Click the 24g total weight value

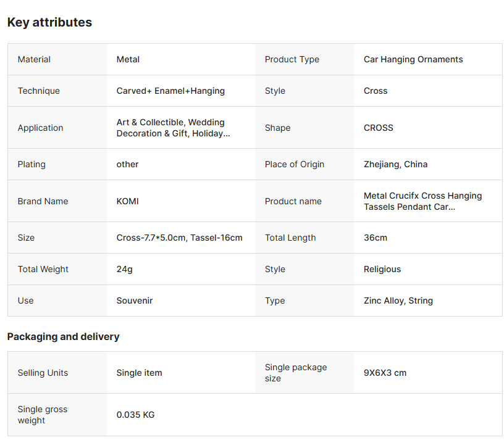[124, 269]
